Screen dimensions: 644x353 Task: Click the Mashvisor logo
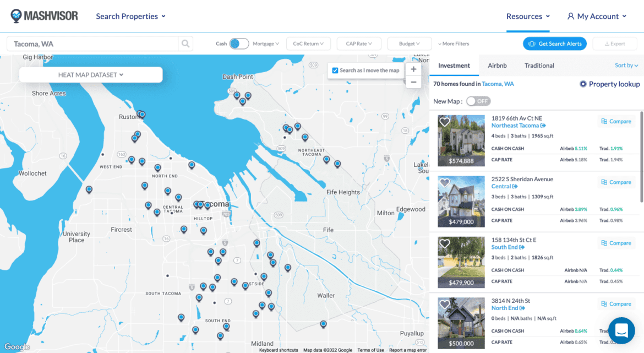pos(44,16)
